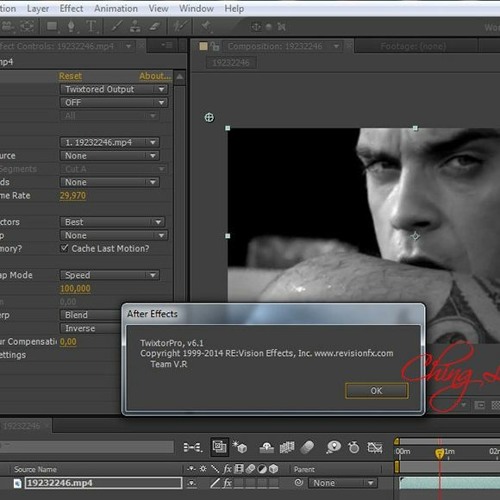Toggle the Auto-keyframe stopwatch icon
This screenshot has width=500, height=500.
(353, 447)
